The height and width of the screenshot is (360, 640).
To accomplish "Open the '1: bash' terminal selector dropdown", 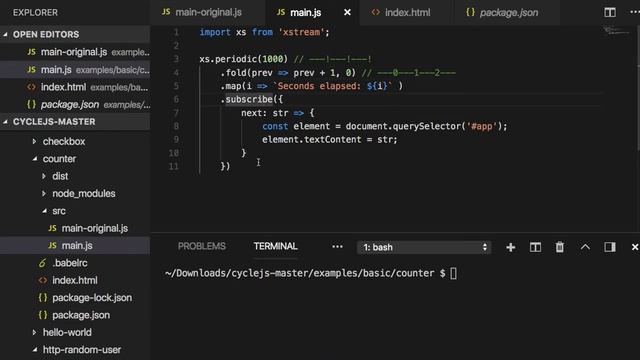I will (424, 247).
